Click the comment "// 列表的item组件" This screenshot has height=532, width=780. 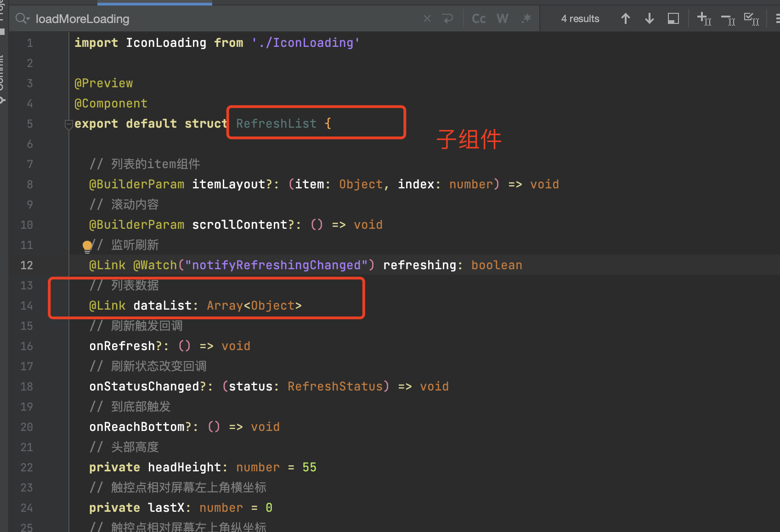click(x=145, y=164)
